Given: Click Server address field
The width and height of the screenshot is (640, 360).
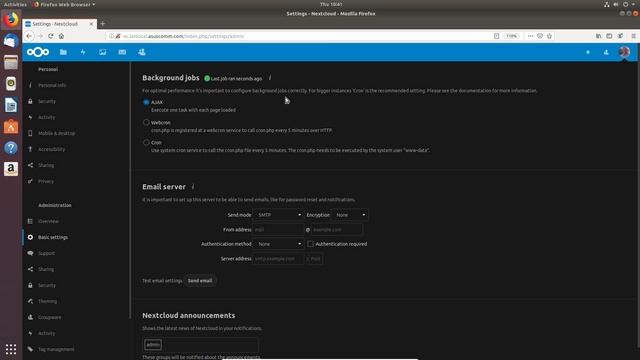Looking at the screenshot, I should [x=278, y=258].
